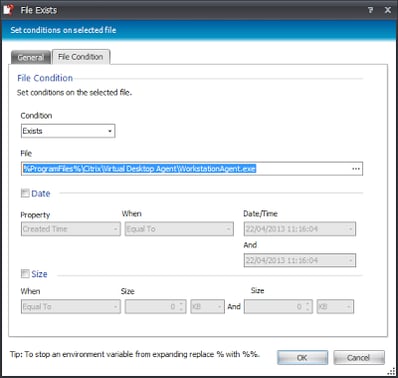The width and height of the screenshot is (398, 378).
Task: Click the browse ellipsis button for File
Action: click(356, 169)
